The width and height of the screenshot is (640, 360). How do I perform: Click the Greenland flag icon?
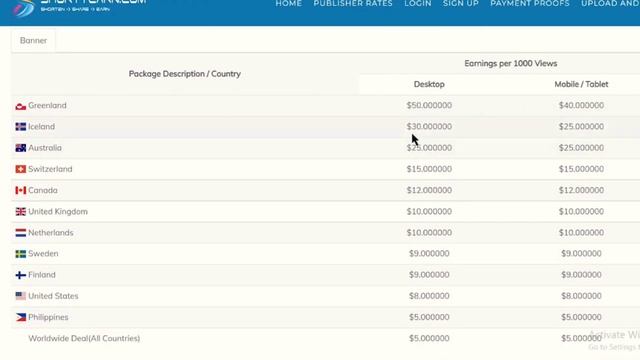point(21,106)
